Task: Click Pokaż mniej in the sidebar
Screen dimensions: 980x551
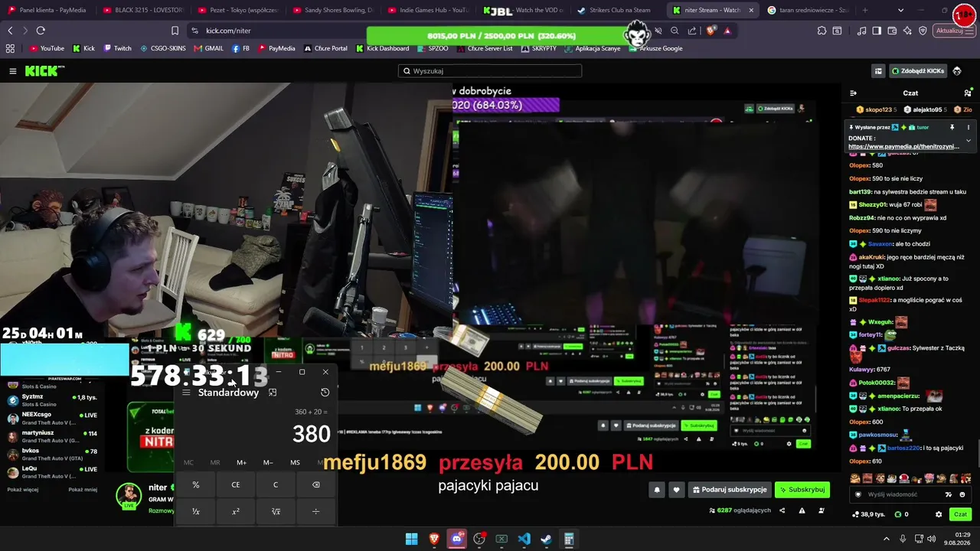Action: coord(83,490)
